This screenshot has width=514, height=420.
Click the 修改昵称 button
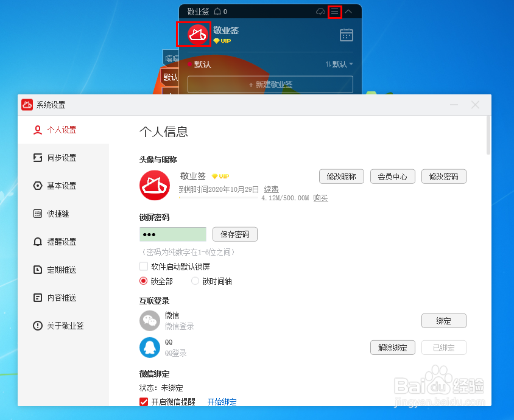[342, 177]
